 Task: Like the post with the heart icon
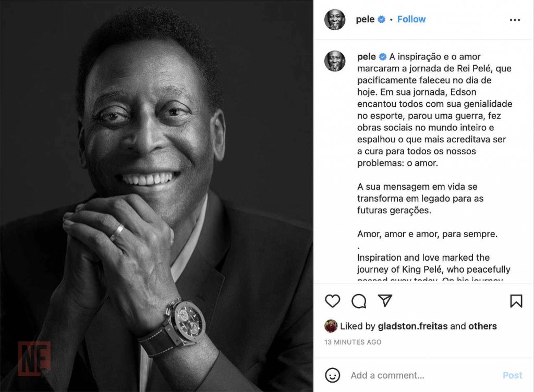tap(332, 301)
